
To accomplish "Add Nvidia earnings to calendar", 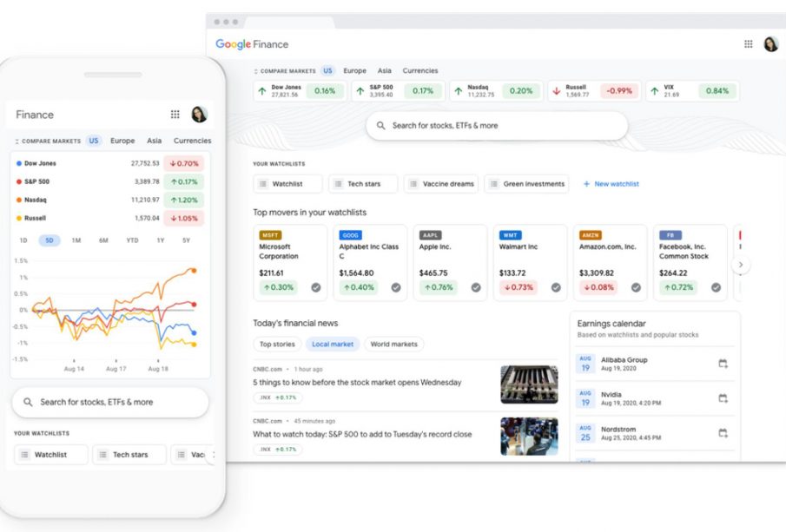I will (723, 398).
